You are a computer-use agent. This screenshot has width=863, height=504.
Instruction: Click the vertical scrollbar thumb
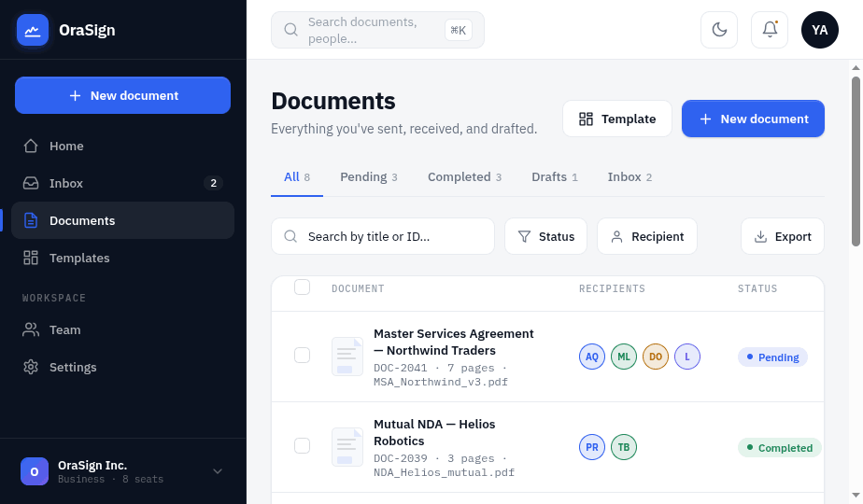856,161
